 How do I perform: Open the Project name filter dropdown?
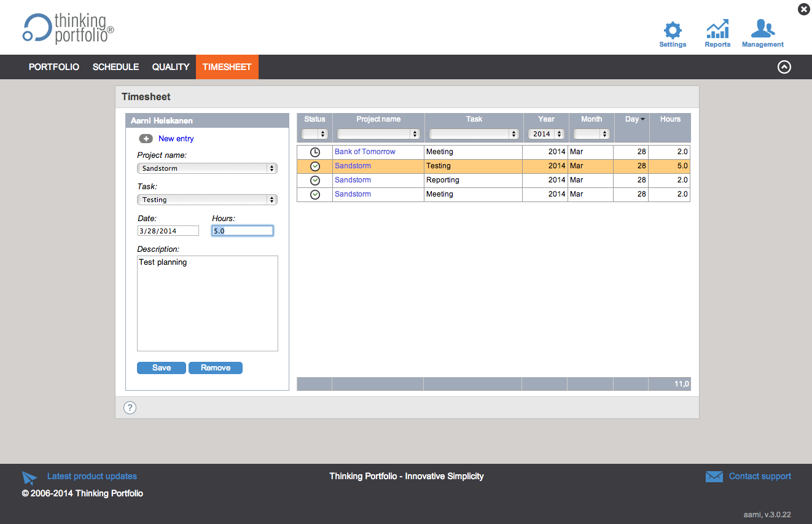(378, 134)
